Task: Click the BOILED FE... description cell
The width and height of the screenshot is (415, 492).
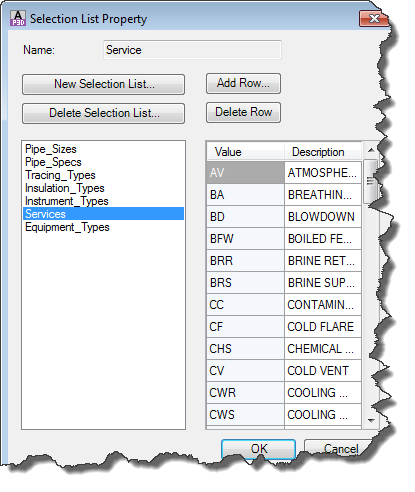Action: click(x=323, y=239)
